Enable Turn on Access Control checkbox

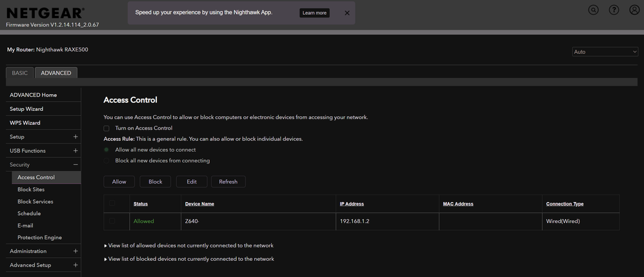coord(107,128)
